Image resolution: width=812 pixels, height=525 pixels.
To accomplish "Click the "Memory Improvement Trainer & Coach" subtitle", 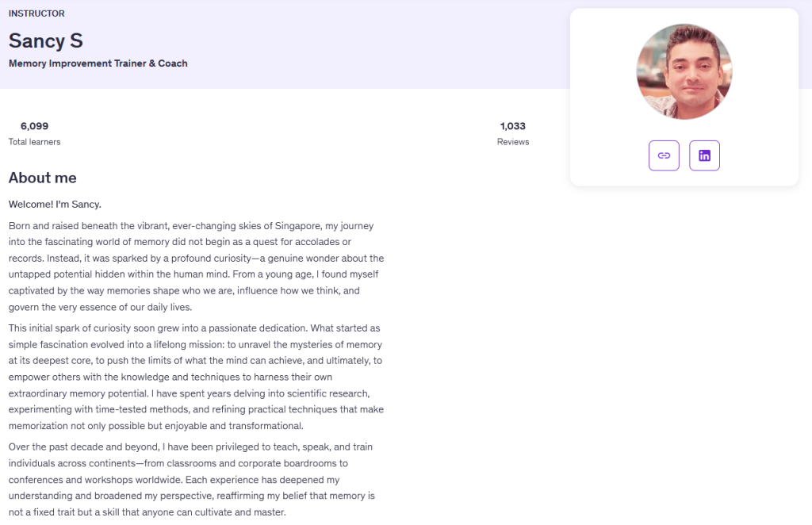I will point(98,63).
